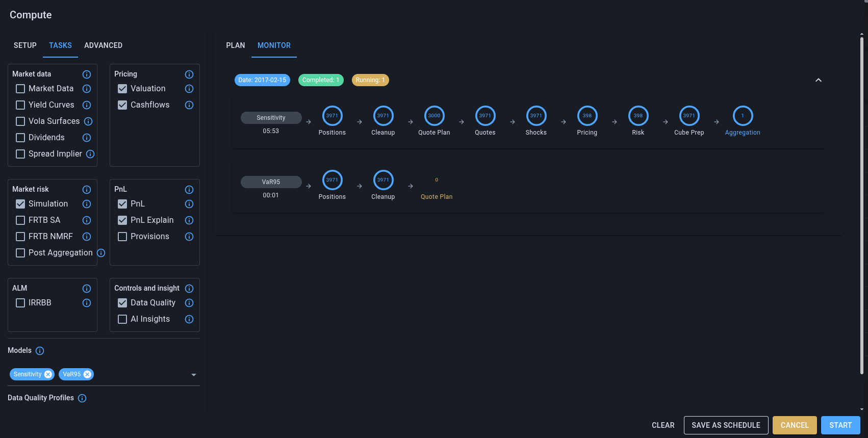Click the Aggregation progress circle
This screenshot has width=868, height=438.
point(743,116)
